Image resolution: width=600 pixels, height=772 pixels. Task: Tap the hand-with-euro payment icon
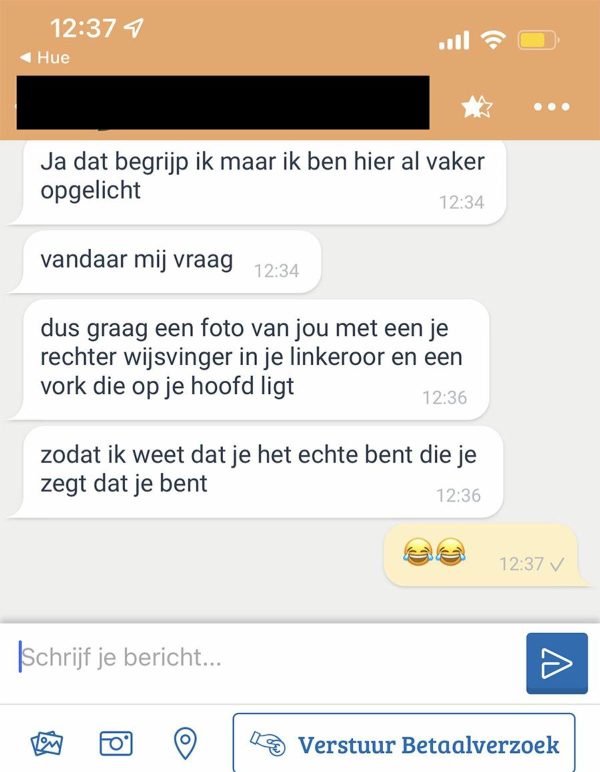tap(268, 743)
